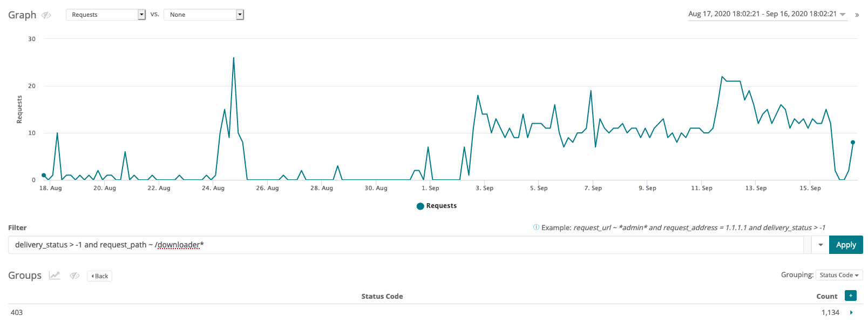Screen dimensions: 868x329
Task: Open the Requests metric dropdown
Action: [106, 15]
